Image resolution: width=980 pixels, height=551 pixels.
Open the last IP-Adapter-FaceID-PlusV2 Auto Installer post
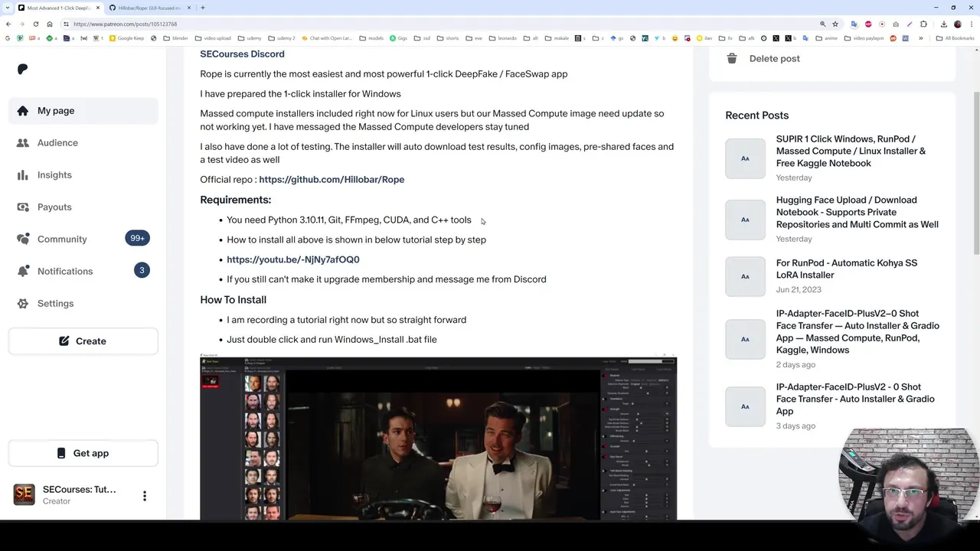pyautogui.click(x=854, y=399)
